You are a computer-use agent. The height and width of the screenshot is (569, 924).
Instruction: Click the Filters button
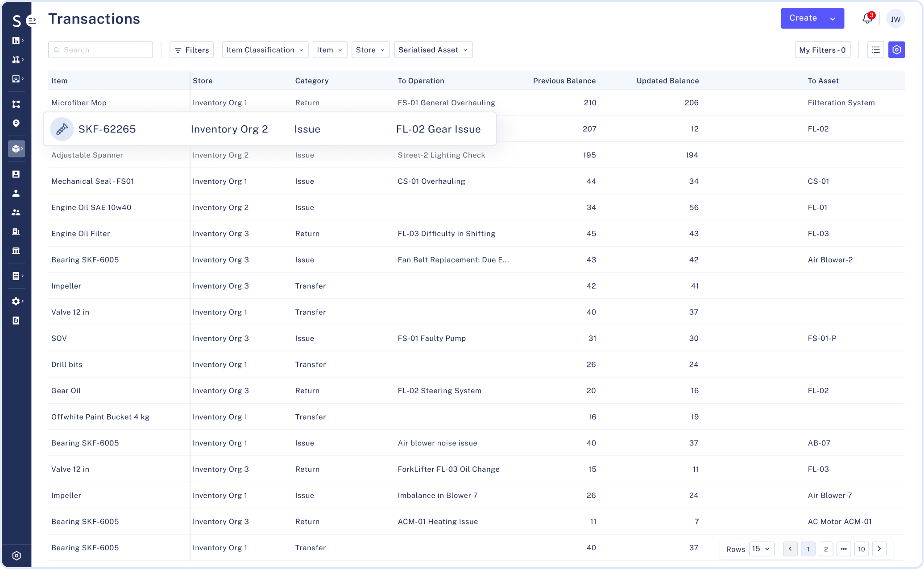[x=192, y=50]
